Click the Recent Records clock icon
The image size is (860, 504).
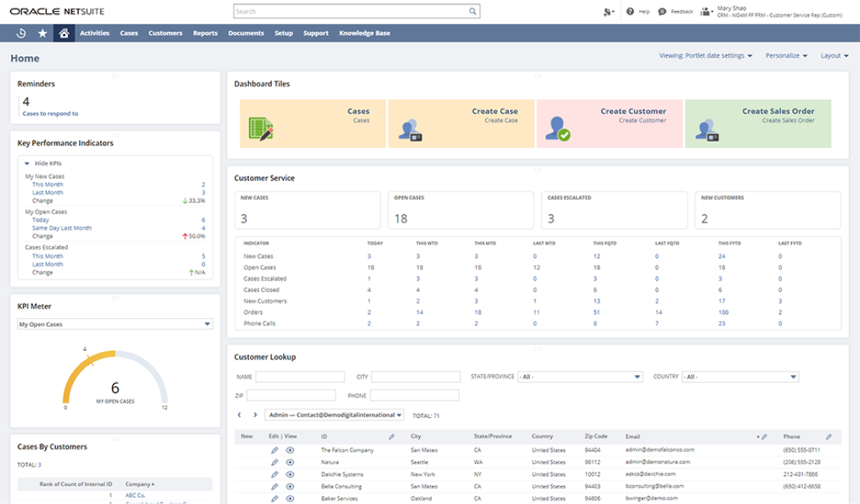point(21,34)
